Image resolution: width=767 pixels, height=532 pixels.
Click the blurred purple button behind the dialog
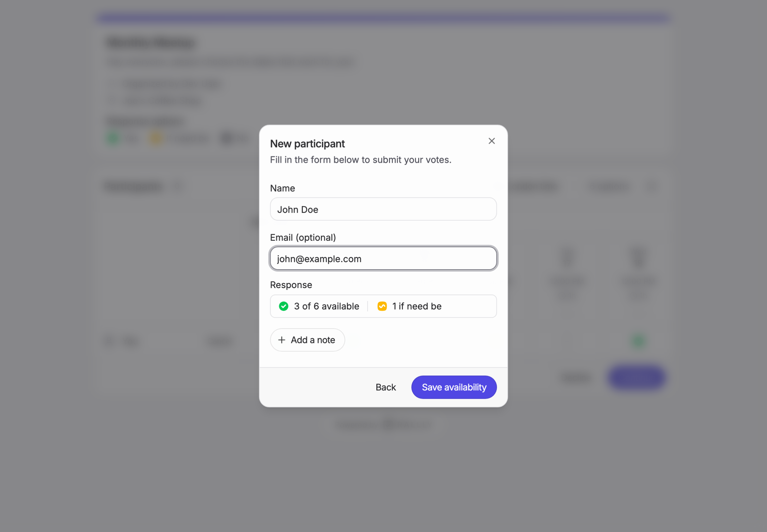point(636,377)
